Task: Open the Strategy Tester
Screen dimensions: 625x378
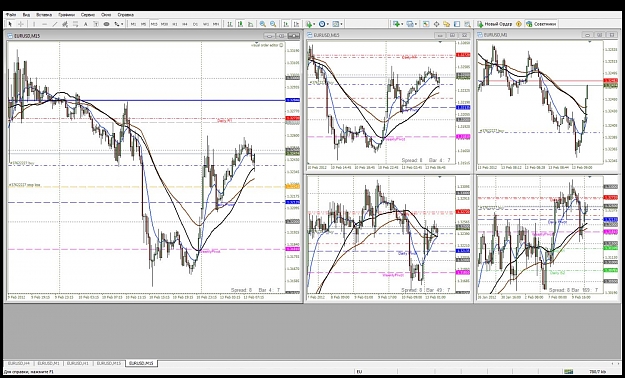Action: 467,24
